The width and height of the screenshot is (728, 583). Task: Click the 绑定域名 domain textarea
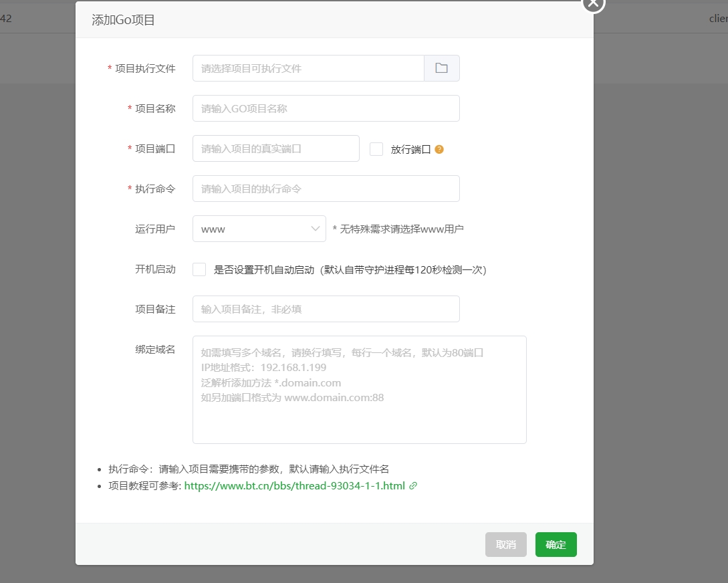point(360,389)
